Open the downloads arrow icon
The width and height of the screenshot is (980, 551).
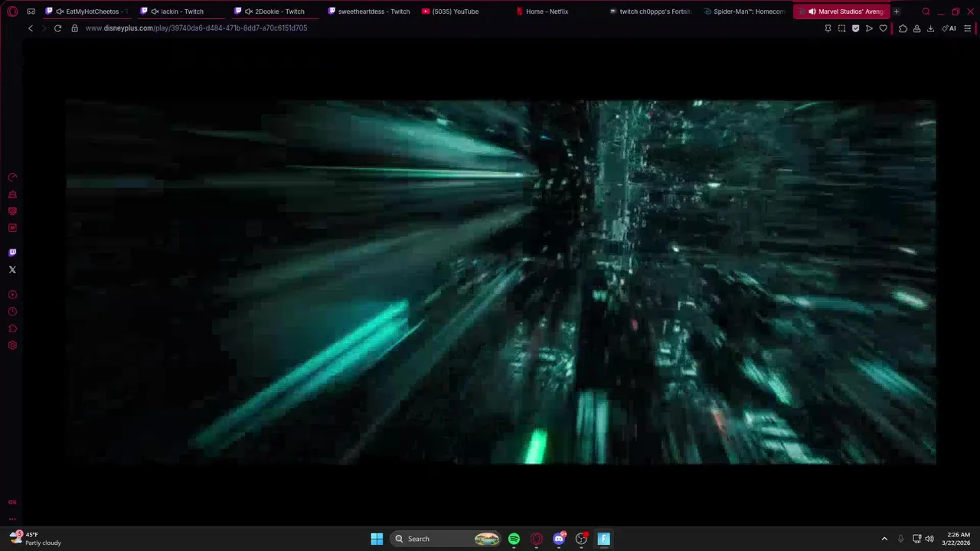coord(930,28)
